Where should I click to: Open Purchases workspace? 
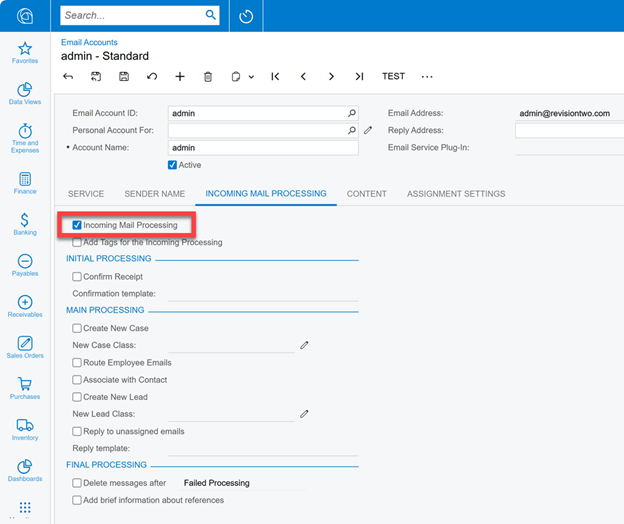25,388
